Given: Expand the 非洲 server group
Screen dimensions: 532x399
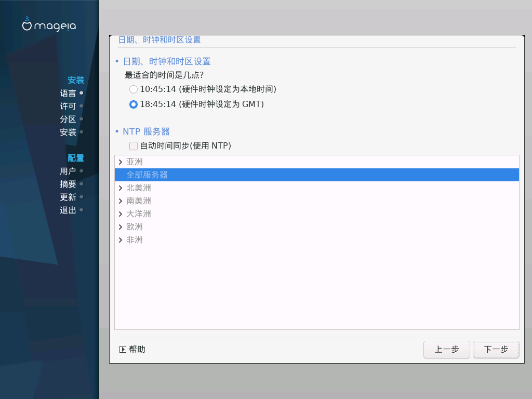Looking at the screenshot, I should (x=121, y=240).
